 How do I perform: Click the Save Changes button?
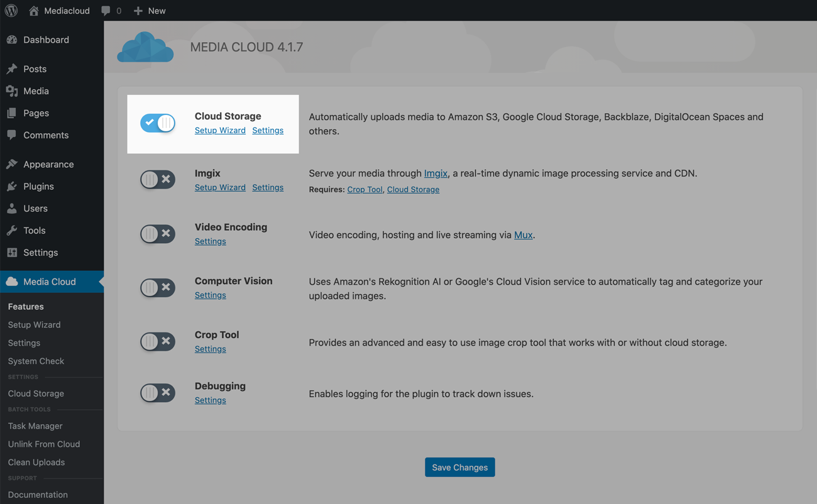pyautogui.click(x=460, y=468)
